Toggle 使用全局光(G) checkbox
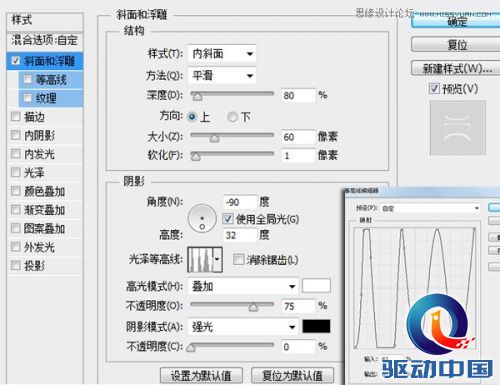The width and height of the screenshot is (500, 385). [228, 219]
